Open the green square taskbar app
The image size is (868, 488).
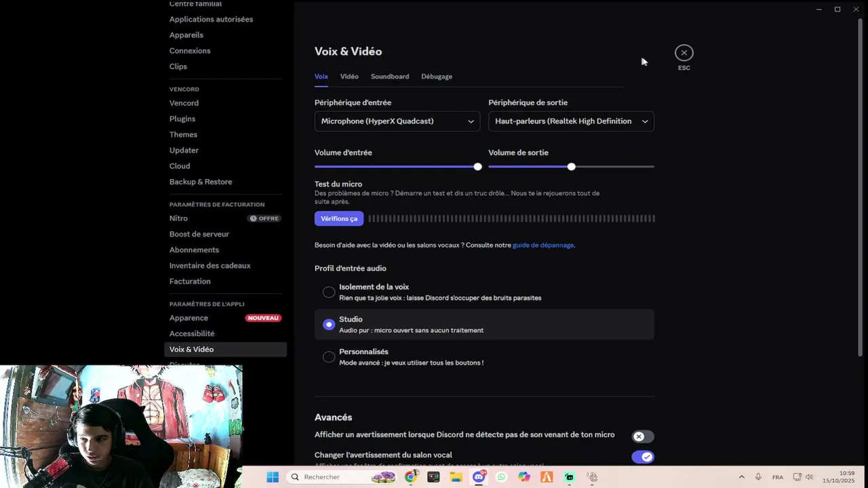(569, 477)
